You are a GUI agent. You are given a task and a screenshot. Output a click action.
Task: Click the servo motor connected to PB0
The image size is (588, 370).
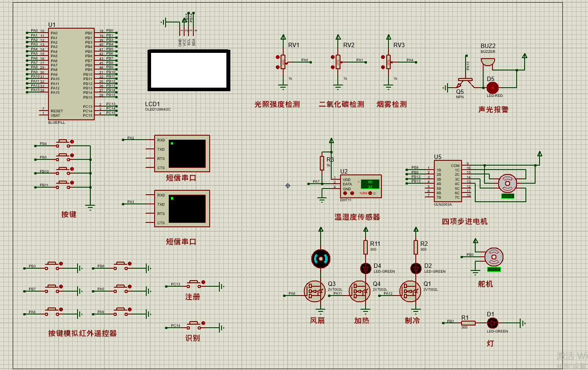494,257
